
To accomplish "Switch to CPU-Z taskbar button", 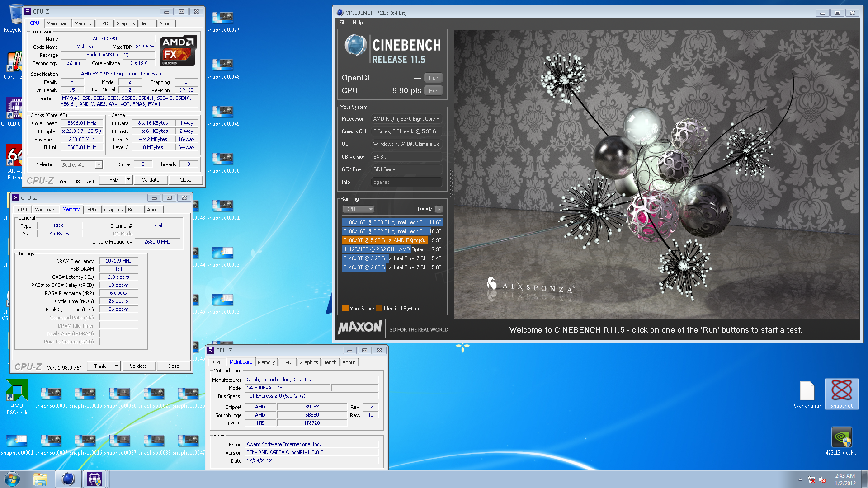I will point(94,479).
